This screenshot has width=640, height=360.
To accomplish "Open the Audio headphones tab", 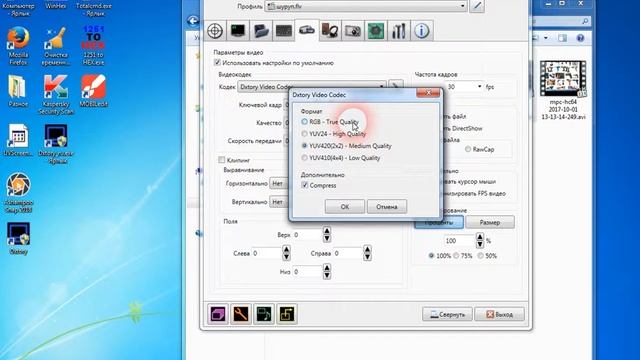I will [330, 31].
